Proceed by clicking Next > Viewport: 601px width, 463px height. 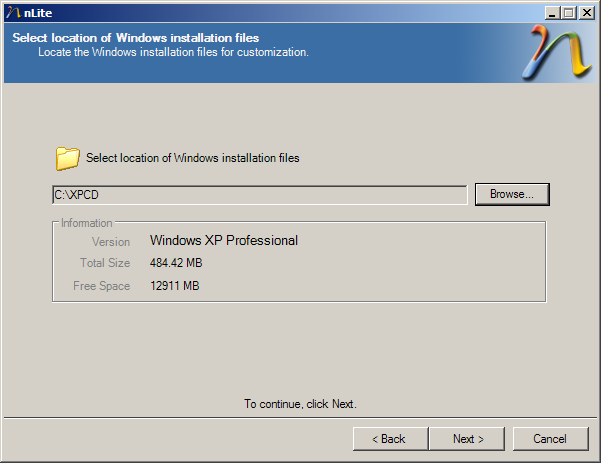(467, 439)
